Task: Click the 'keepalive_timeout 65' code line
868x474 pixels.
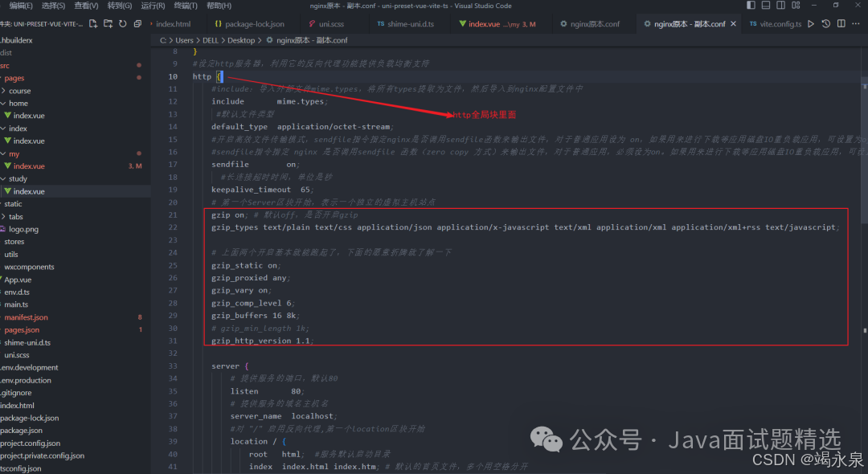Action: pyautogui.click(x=262, y=190)
